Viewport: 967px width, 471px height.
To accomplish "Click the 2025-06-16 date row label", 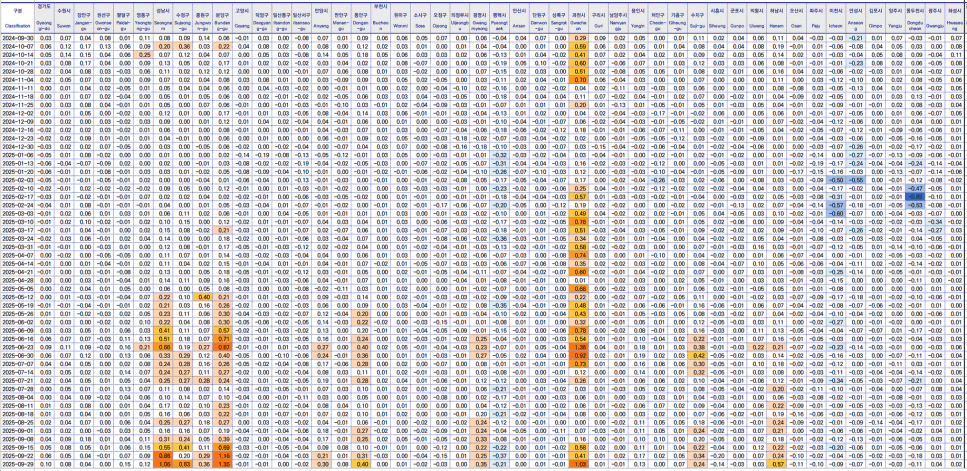I will pyautogui.click(x=18, y=339).
